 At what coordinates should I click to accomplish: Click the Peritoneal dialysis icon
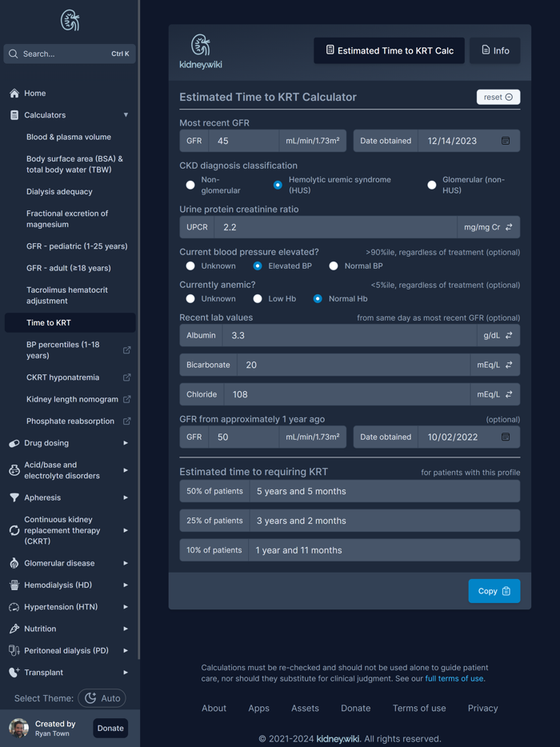(x=14, y=651)
